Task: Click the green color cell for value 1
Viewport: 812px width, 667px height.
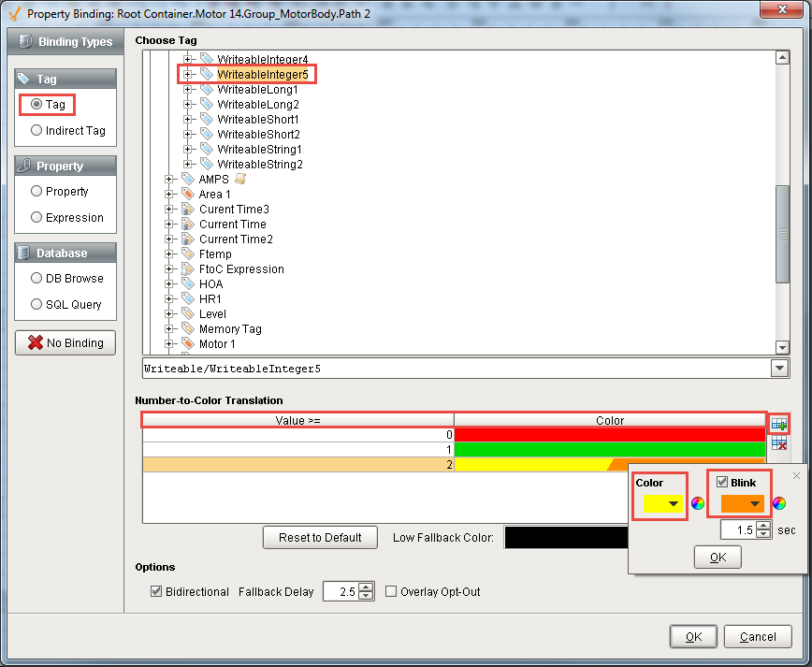Action: coord(609,450)
